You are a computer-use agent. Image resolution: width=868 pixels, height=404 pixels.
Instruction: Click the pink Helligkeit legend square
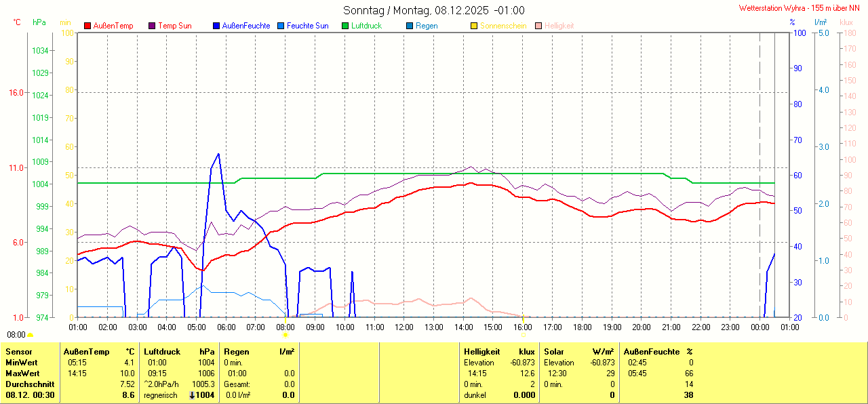[x=538, y=26]
